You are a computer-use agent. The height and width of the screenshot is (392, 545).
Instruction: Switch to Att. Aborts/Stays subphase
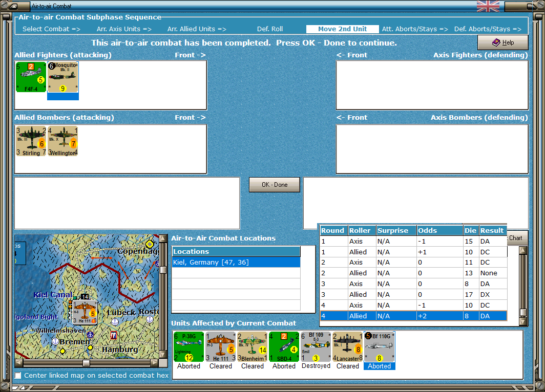click(x=415, y=29)
